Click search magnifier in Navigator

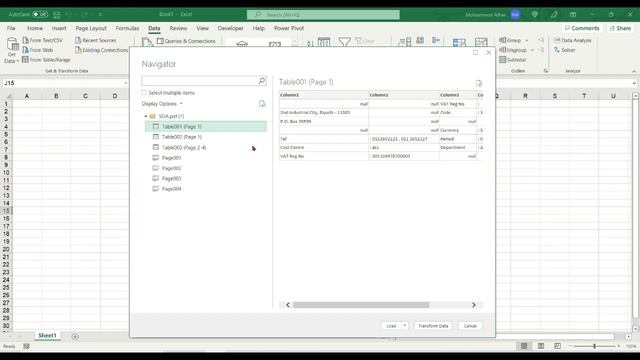(x=262, y=81)
